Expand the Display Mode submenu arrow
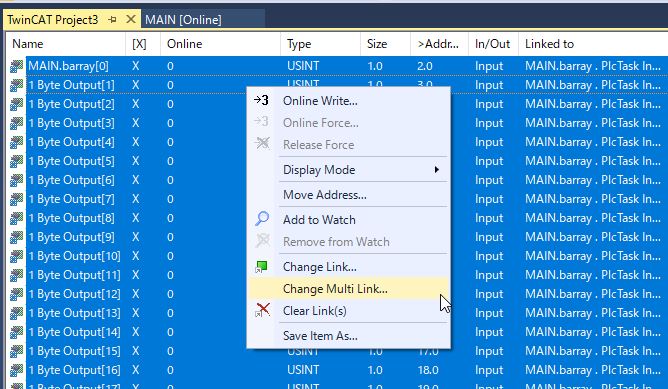The image size is (668, 389). point(436,170)
